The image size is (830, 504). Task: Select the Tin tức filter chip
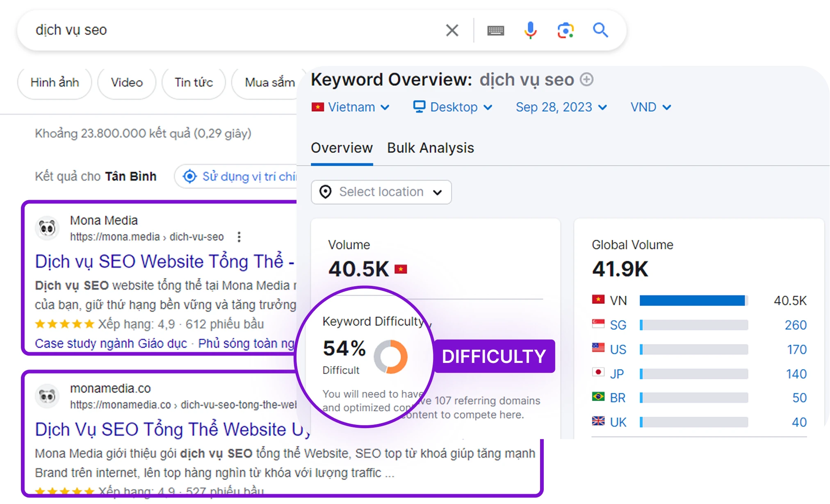194,82
